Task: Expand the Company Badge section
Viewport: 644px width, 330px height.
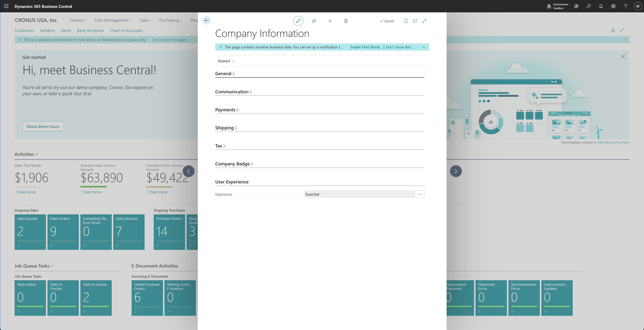Action: click(234, 164)
